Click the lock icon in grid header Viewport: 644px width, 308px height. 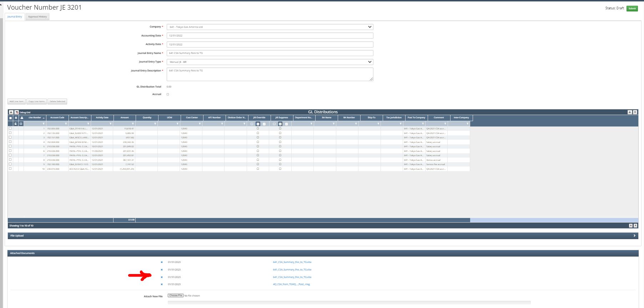[16, 118]
